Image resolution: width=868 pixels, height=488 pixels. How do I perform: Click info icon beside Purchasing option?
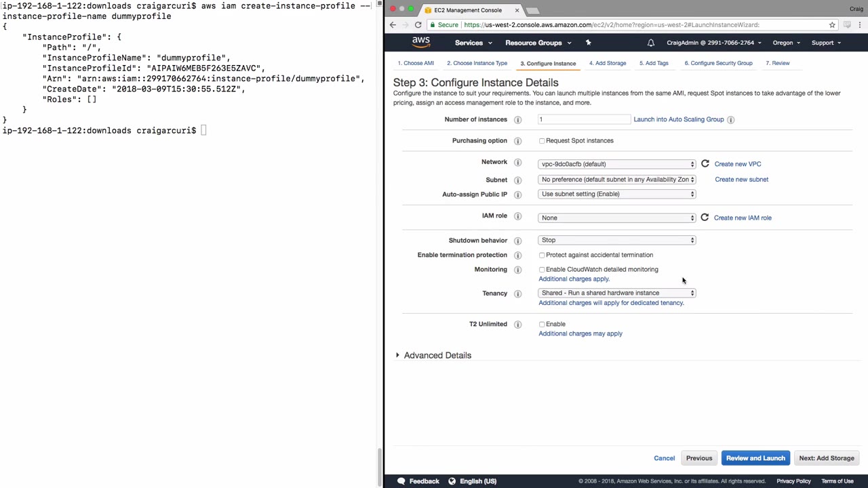click(517, 141)
